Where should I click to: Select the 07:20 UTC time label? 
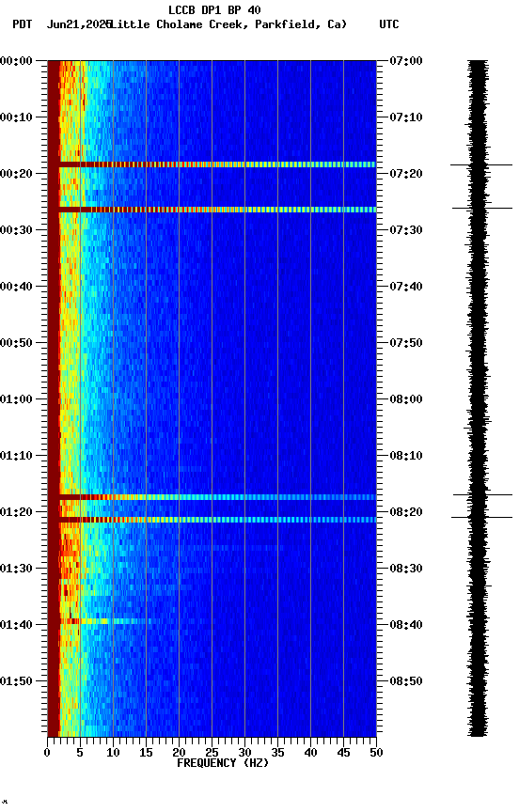(406, 174)
